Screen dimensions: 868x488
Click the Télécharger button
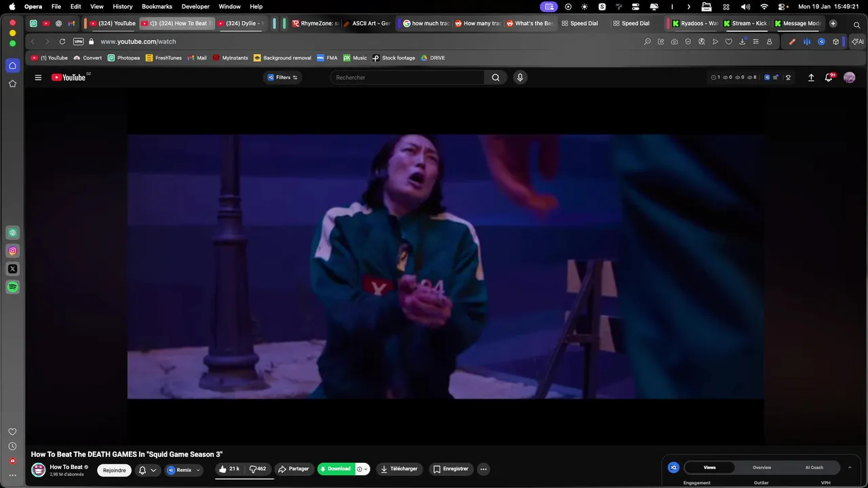coord(399,469)
